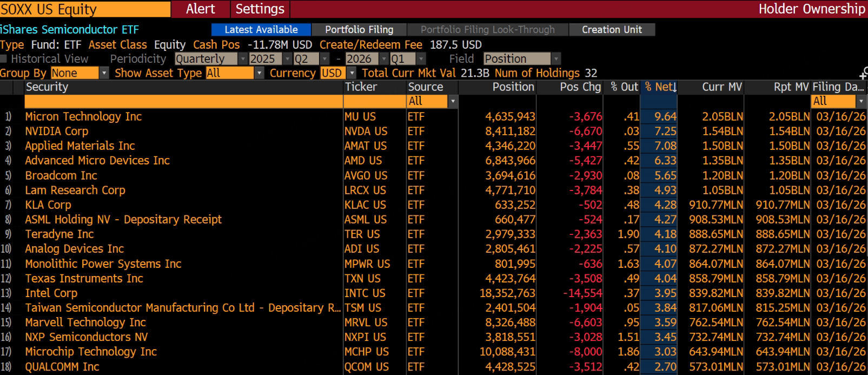Image resolution: width=868 pixels, height=375 pixels.
Task: Switch to the Latest Available tab
Action: [x=261, y=30]
